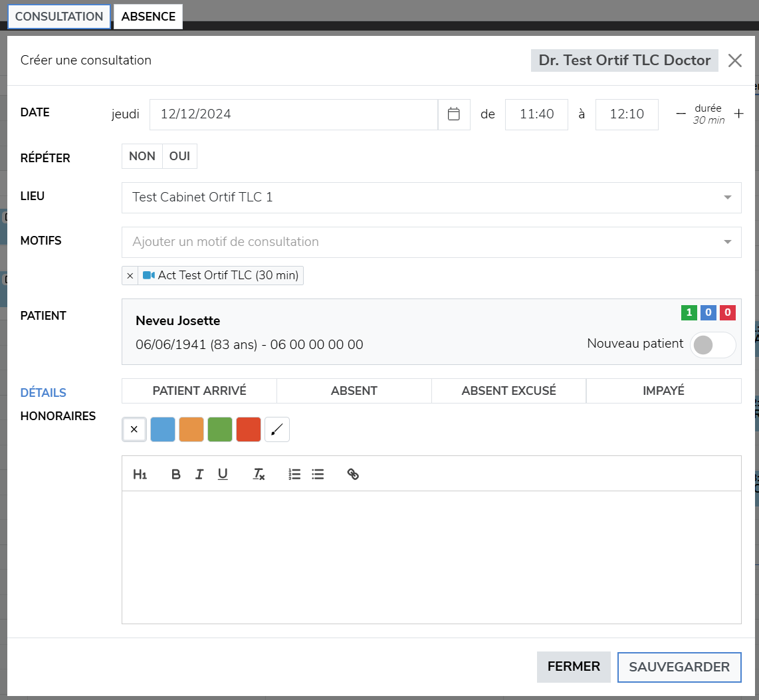This screenshot has height=700, width=759.
Task: Open the calendar date picker icon
Action: (453, 114)
